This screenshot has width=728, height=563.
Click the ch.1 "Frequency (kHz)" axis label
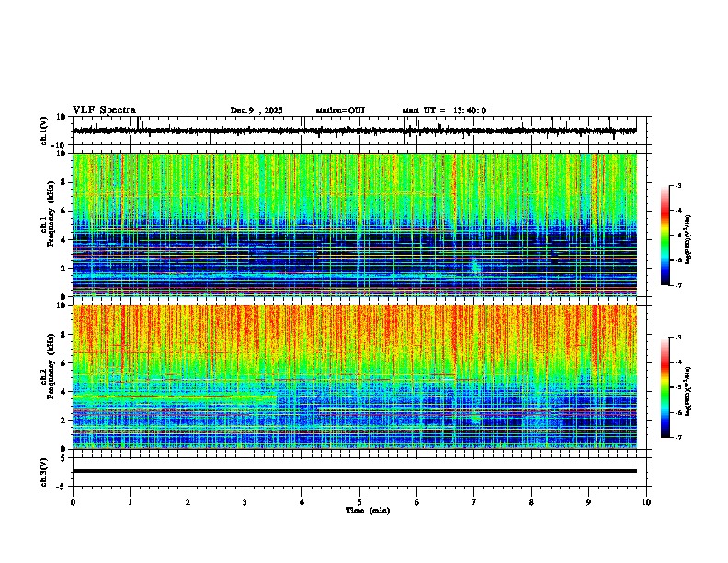(51, 213)
